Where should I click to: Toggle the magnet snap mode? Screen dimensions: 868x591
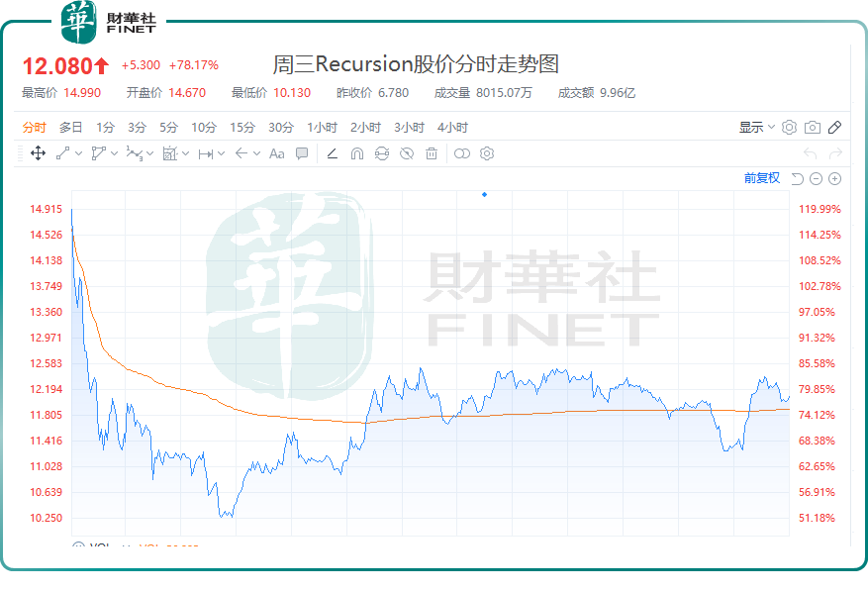point(357,153)
